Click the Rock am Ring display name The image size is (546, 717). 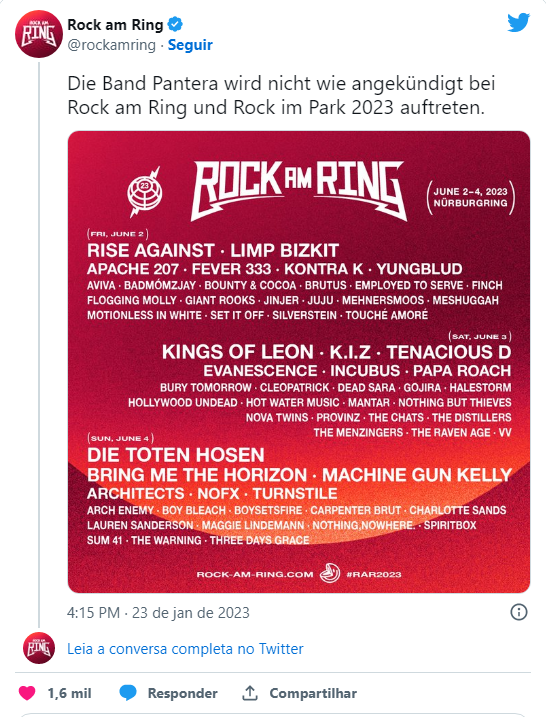point(115,25)
